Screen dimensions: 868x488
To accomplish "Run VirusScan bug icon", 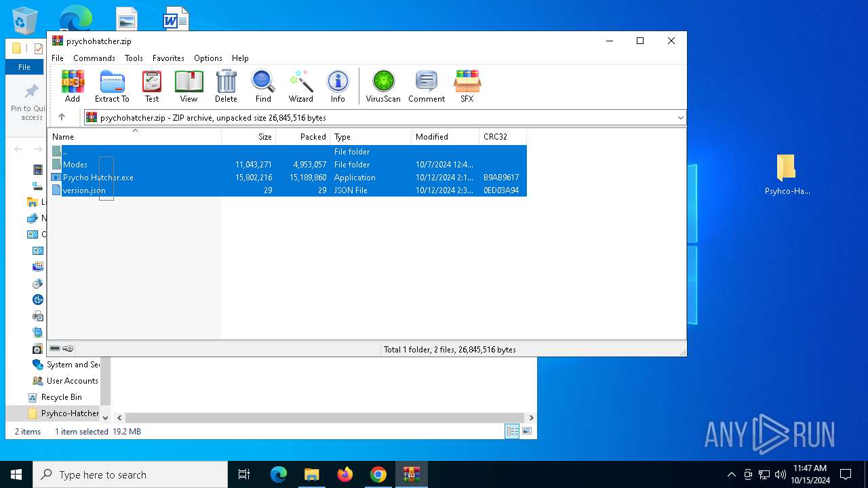I will (383, 86).
